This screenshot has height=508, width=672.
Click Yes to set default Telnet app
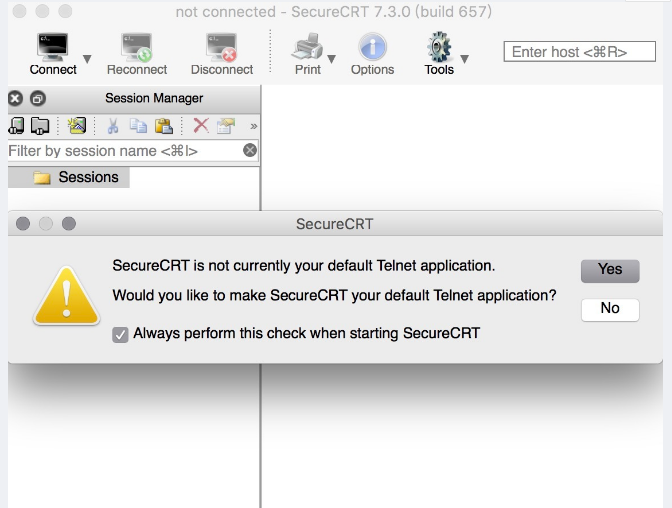610,271
